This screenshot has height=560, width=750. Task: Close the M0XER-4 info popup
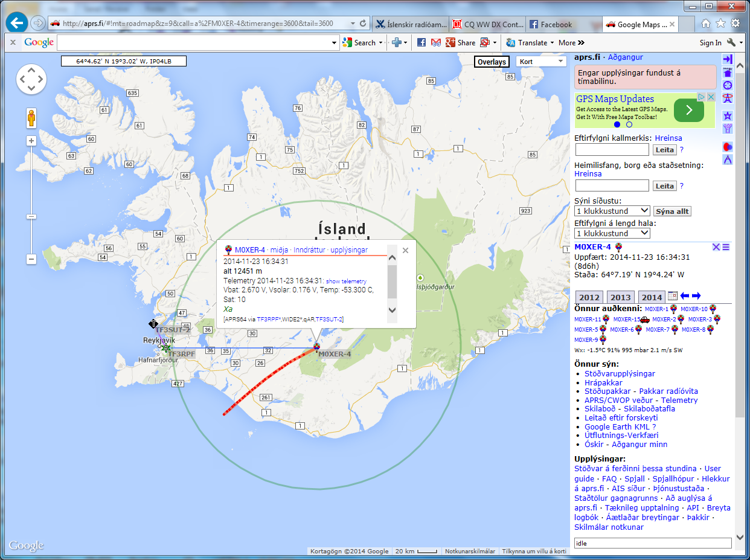click(405, 250)
